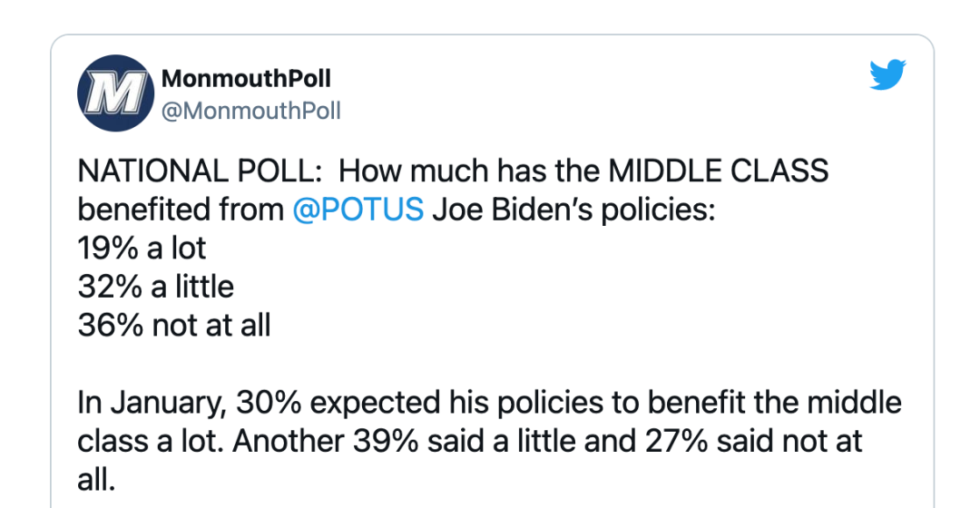
Task: Click the 'How much has the' phrase
Action: pos(469,171)
